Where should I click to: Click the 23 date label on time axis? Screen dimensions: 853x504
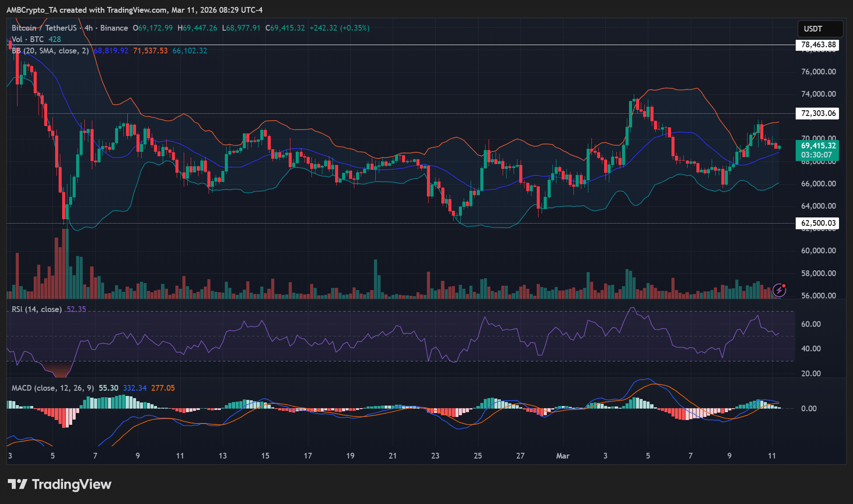point(435,456)
